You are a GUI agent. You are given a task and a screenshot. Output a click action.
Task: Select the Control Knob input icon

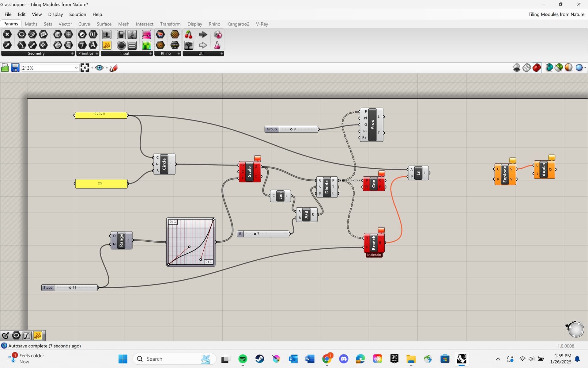121,45
